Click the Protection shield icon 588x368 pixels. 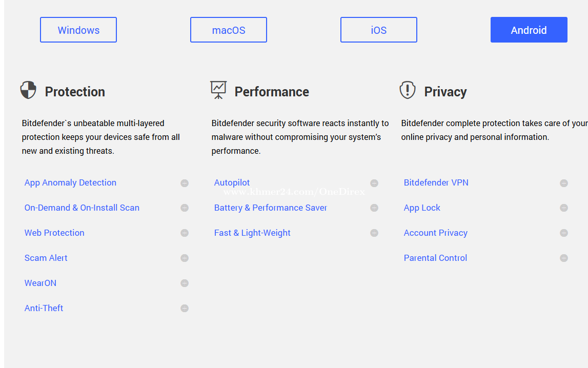click(x=28, y=90)
